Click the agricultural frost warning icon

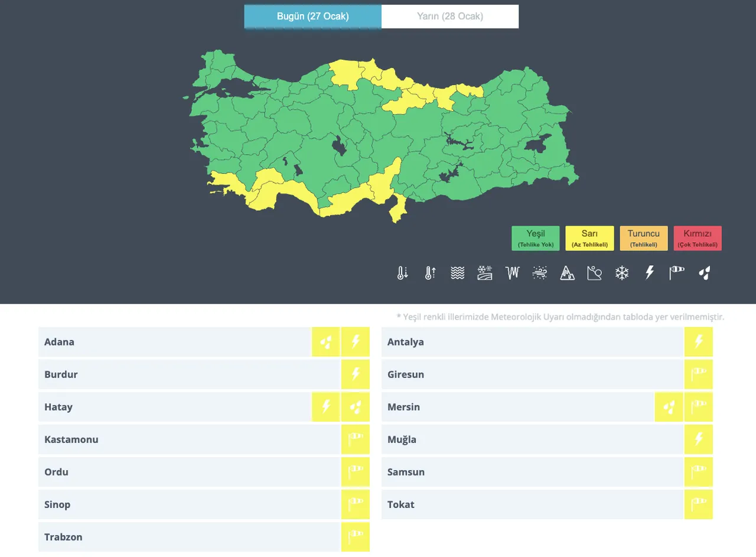pos(484,273)
